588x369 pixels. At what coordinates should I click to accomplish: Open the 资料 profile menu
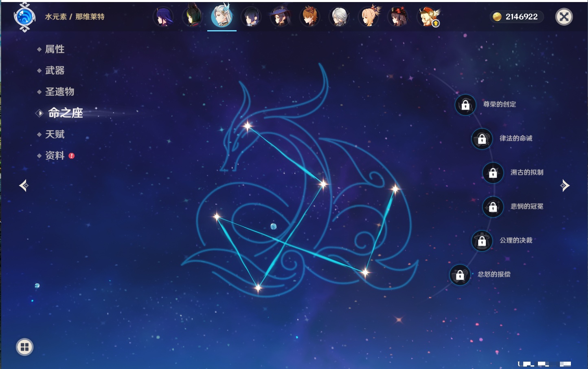coord(55,155)
